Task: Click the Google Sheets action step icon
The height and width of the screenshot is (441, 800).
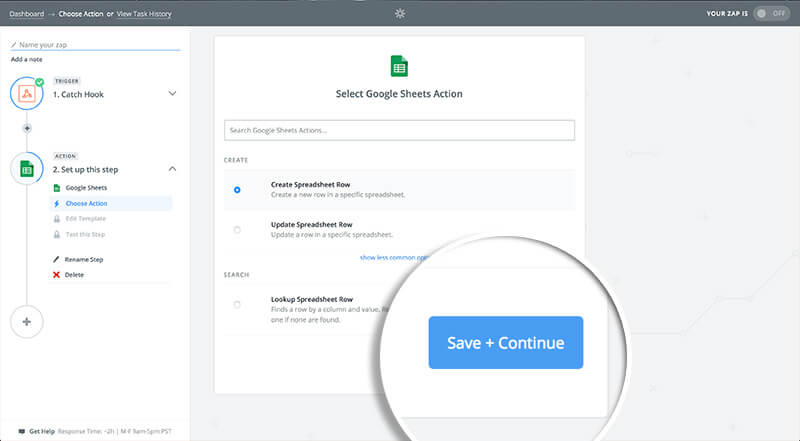Action: [27, 168]
